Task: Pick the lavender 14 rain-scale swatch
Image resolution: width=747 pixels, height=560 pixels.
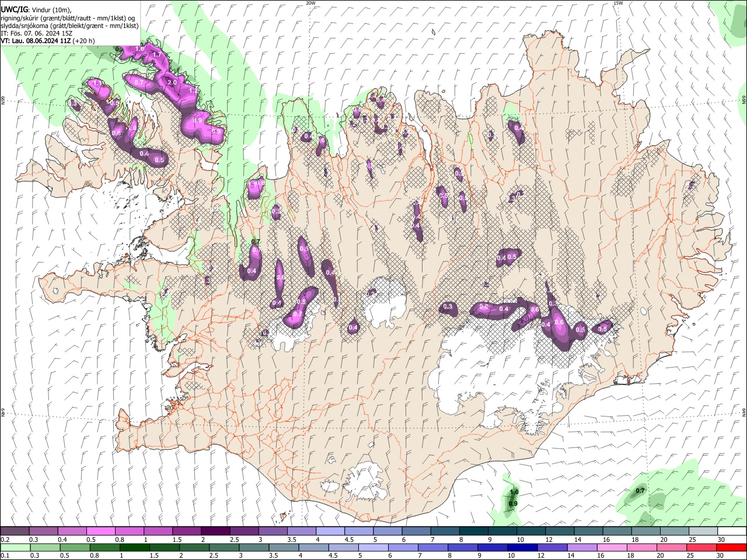Action: 581,547
